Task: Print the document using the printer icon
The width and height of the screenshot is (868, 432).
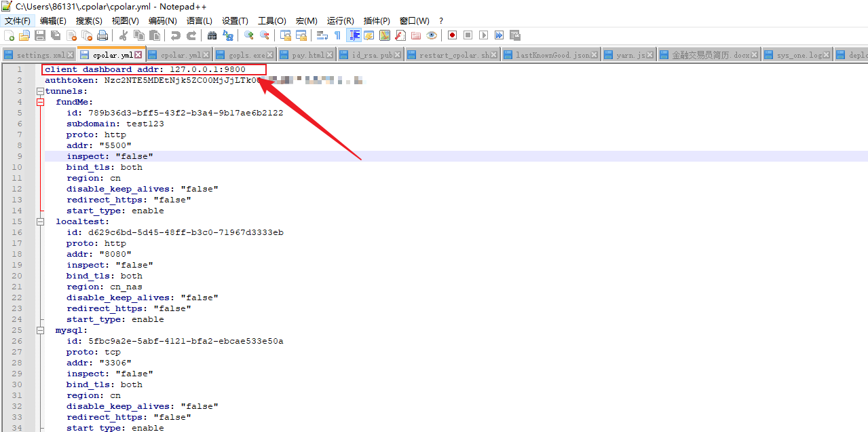Action: tap(102, 35)
